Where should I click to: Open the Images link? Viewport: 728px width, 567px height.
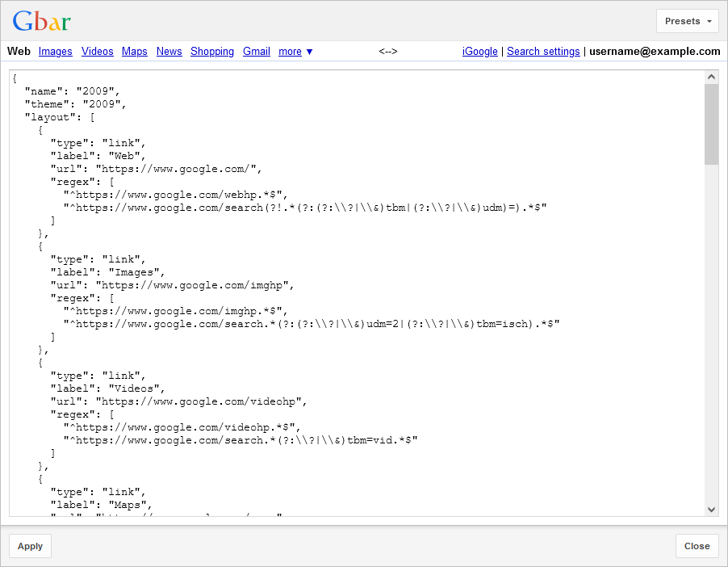click(55, 51)
